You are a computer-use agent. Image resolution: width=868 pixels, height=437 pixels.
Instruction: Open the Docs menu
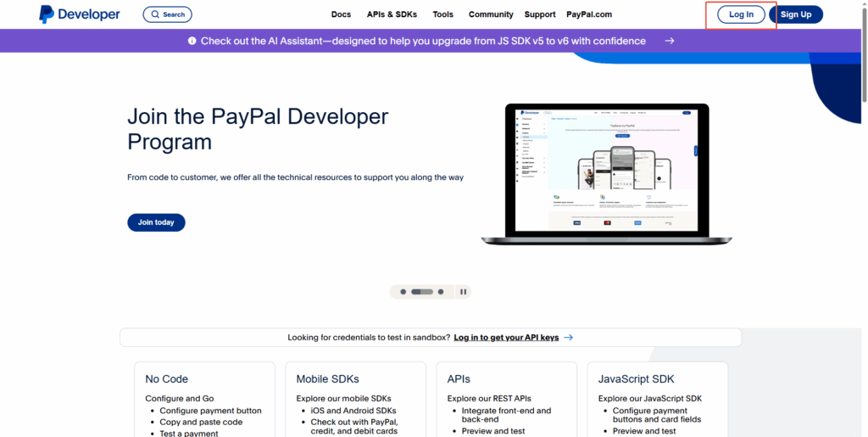341,14
